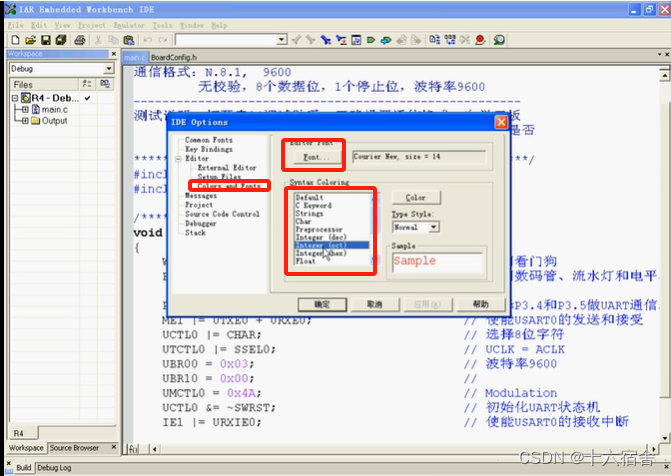
Task: Open the toolbar quick search combo box arrow
Action: coord(282,40)
